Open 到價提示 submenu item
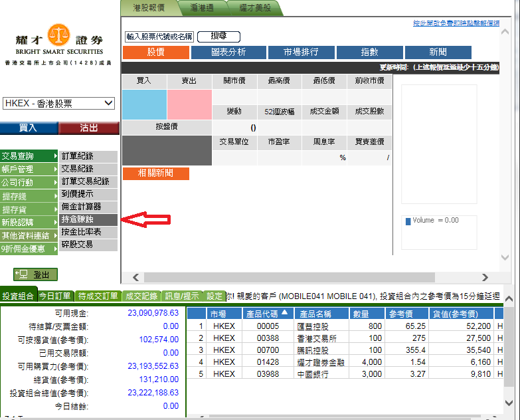520x420 pixels. point(88,194)
